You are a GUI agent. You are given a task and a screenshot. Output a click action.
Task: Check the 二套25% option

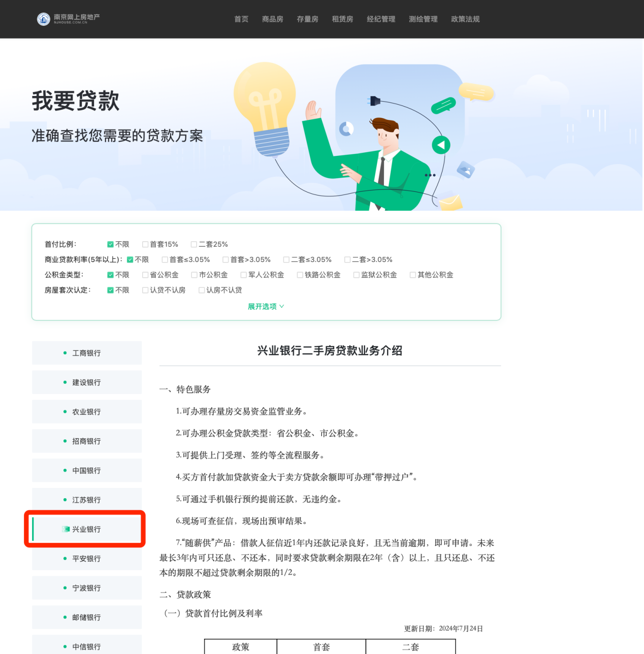(194, 245)
